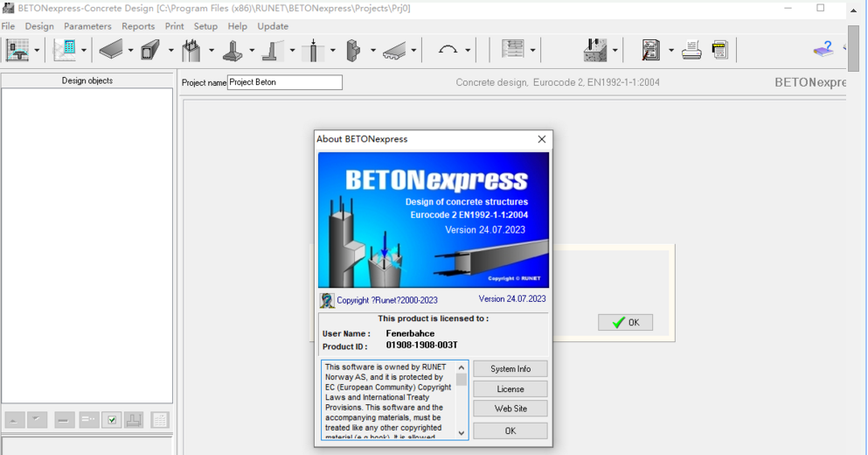Click the printer icon in toolbar

[x=691, y=50]
